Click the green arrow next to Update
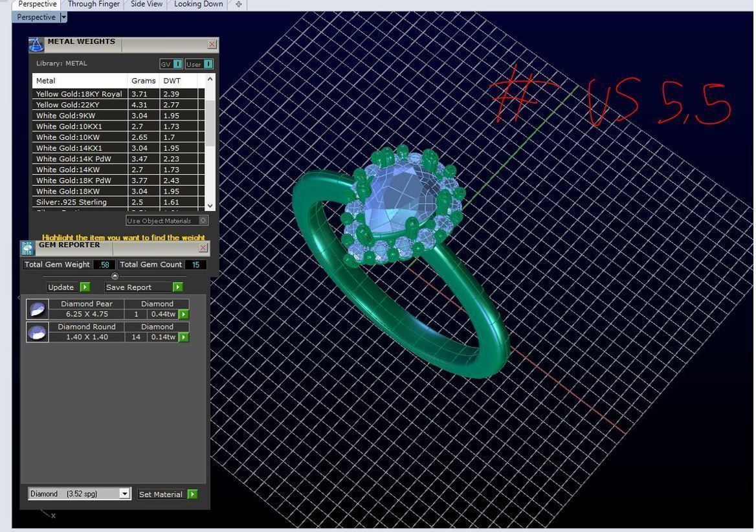The width and height of the screenshot is (756, 532). click(85, 287)
